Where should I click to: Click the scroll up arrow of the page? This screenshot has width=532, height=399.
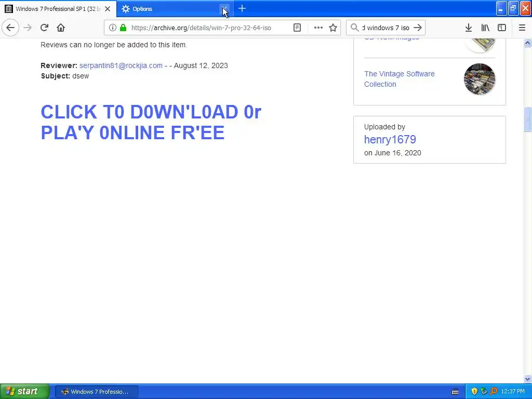pos(527,43)
